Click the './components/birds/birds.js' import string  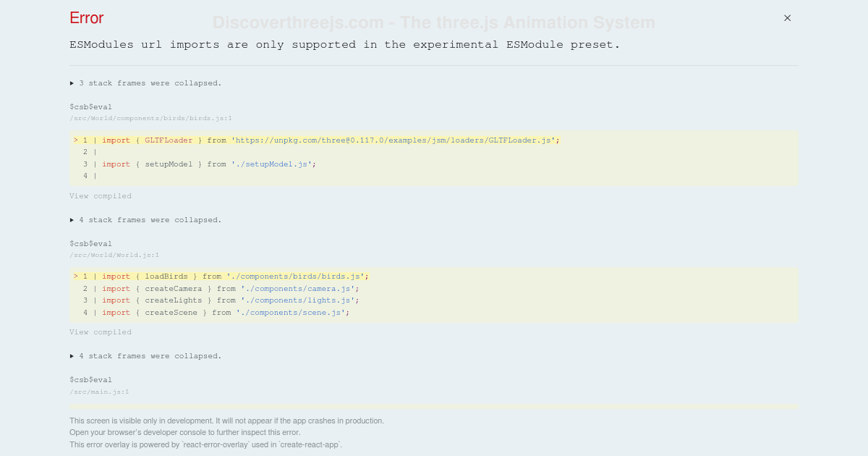pos(296,276)
